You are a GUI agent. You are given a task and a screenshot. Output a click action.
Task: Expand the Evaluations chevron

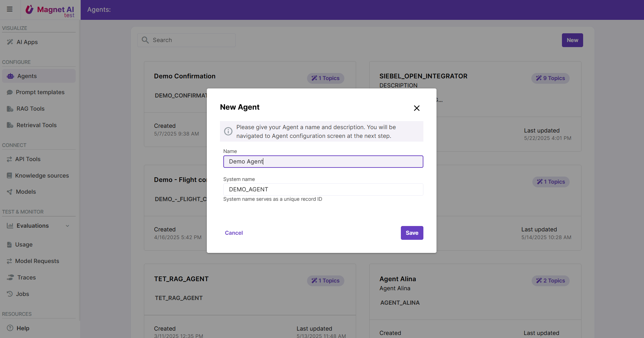pyautogui.click(x=68, y=226)
